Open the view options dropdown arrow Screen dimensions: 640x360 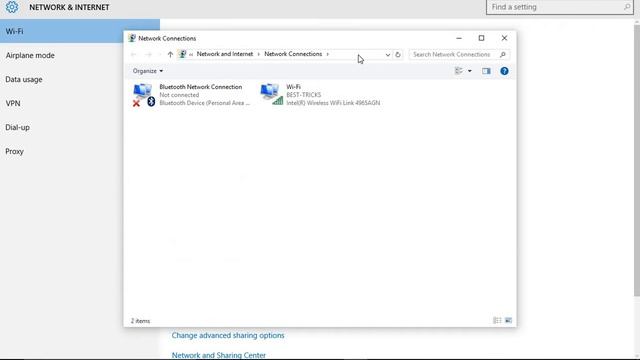coord(470,71)
